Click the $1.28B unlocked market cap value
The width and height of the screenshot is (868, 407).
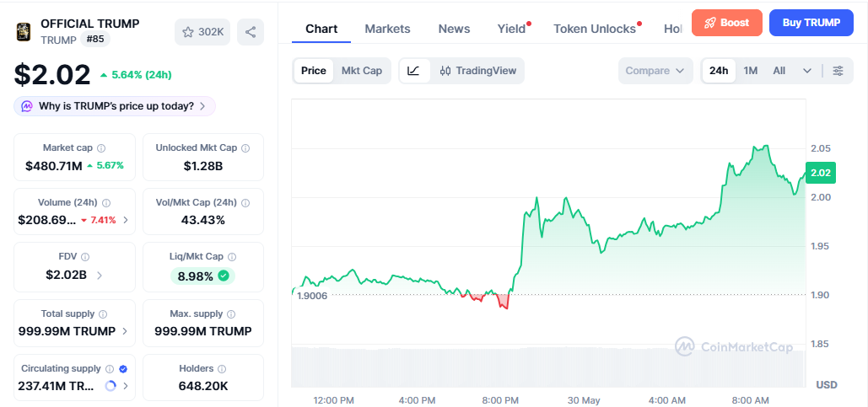[x=203, y=165]
